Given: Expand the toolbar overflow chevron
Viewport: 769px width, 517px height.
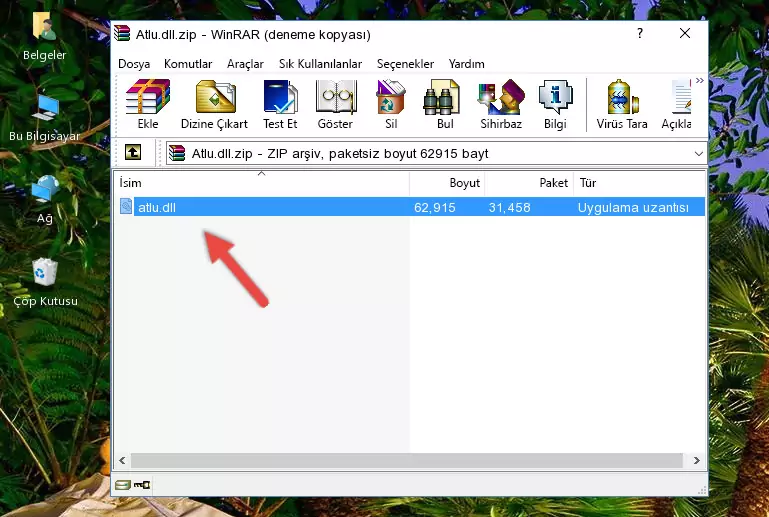Looking at the screenshot, I should click(x=700, y=80).
